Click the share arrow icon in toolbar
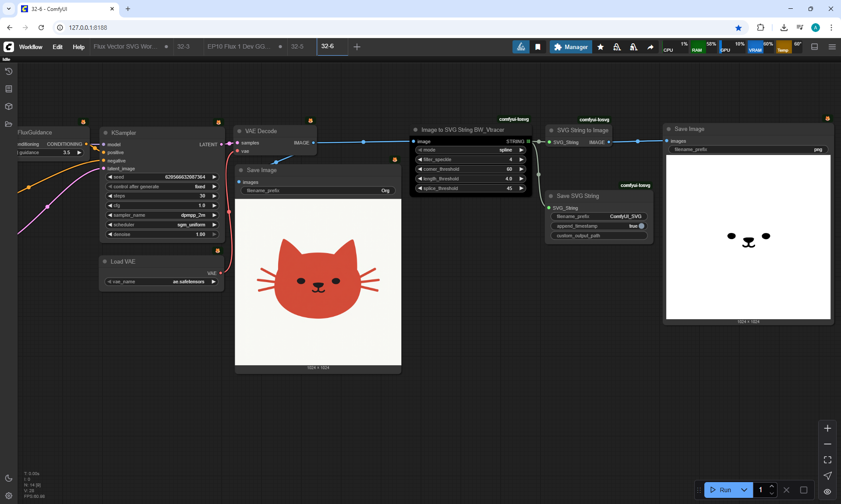Image resolution: width=841 pixels, height=504 pixels. click(x=650, y=47)
